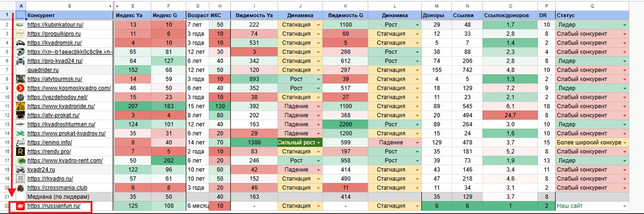Click the kubinkatour.ru site favicon
Image resolution: width=644 pixels, height=214 pixels.
[x=21, y=25]
